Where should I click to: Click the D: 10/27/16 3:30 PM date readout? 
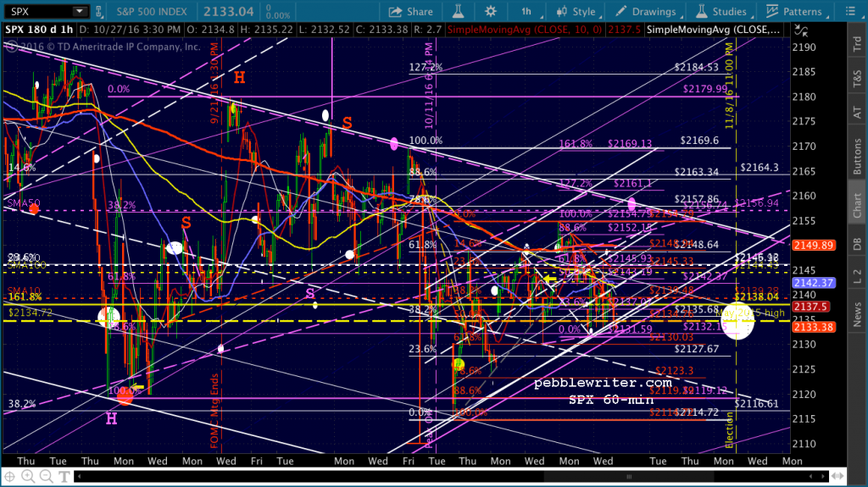130,30
